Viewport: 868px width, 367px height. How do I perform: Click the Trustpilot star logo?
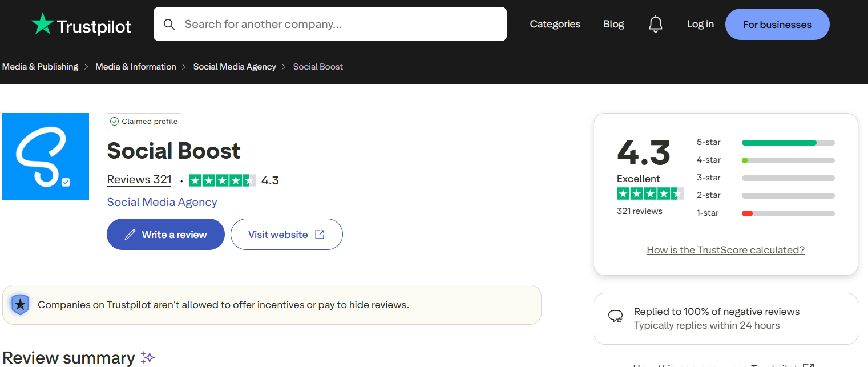[x=43, y=24]
